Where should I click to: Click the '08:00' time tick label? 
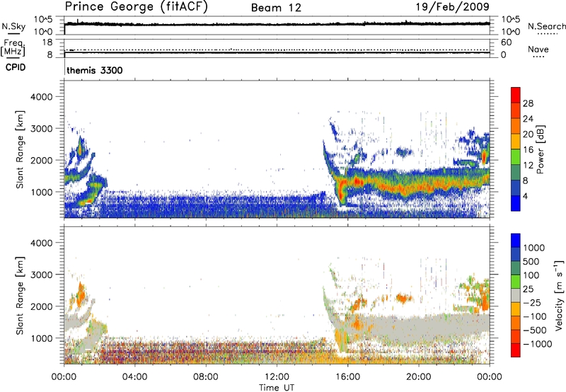tap(206, 377)
